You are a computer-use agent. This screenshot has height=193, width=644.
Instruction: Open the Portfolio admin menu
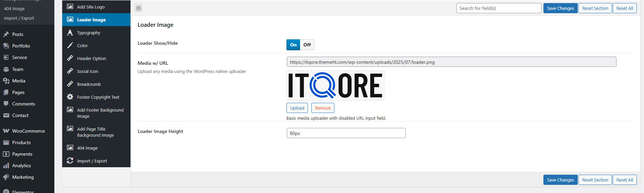tap(21, 46)
